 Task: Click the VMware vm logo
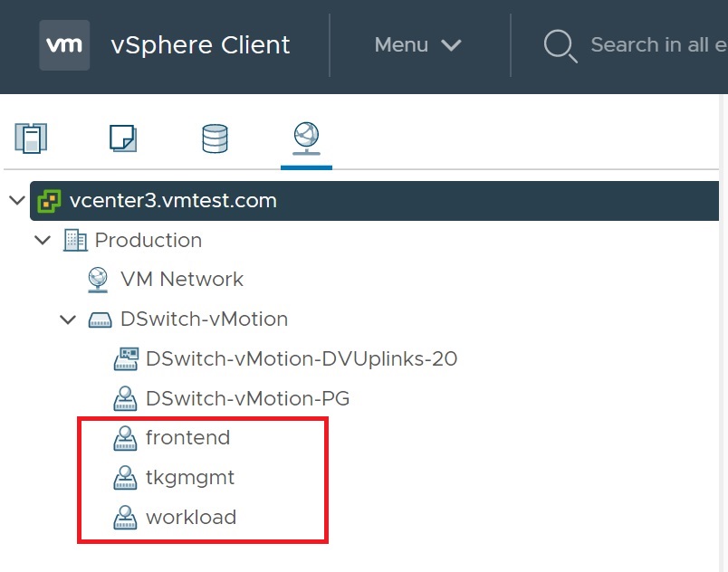click(64, 45)
